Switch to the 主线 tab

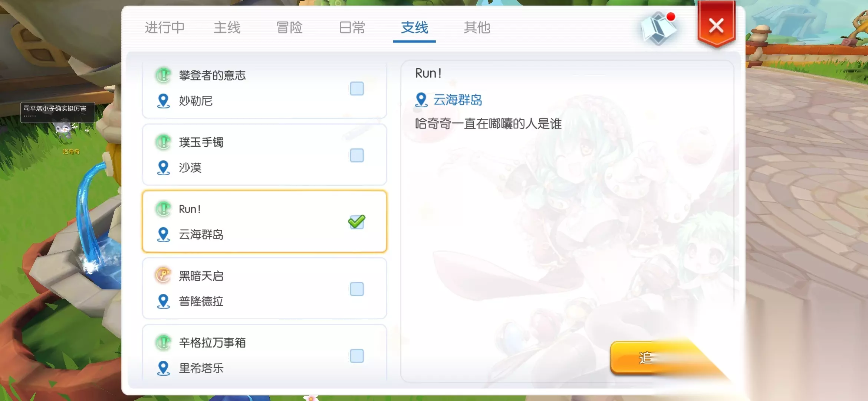pos(227,27)
